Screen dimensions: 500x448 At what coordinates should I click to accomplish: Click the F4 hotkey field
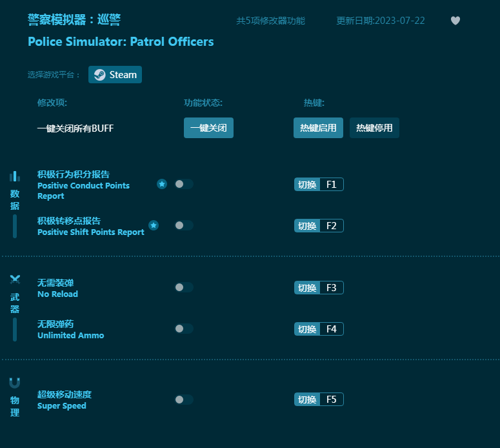coord(332,329)
